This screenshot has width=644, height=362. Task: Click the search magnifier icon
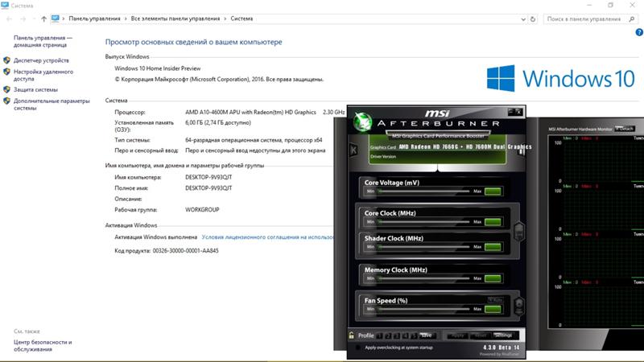tap(632, 19)
